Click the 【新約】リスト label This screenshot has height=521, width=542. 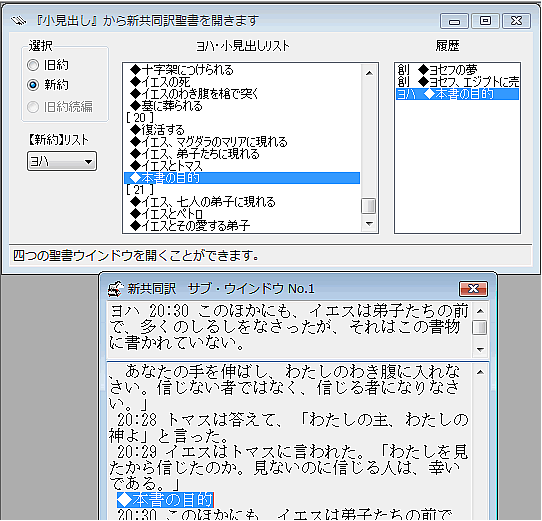(x=58, y=140)
